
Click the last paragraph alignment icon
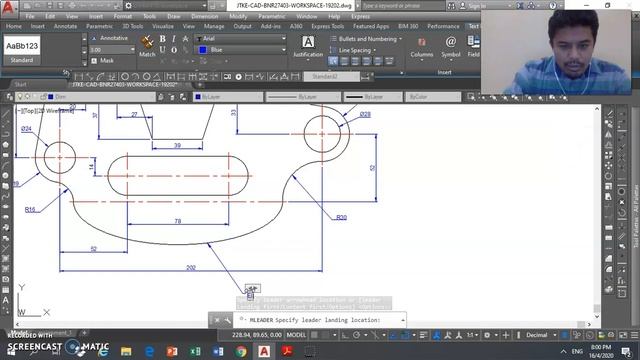pyautogui.click(x=389, y=61)
